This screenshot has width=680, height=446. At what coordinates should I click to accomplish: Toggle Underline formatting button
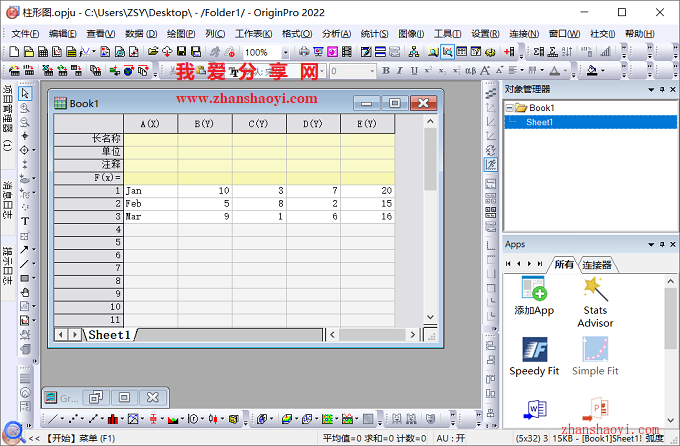[414, 70]
